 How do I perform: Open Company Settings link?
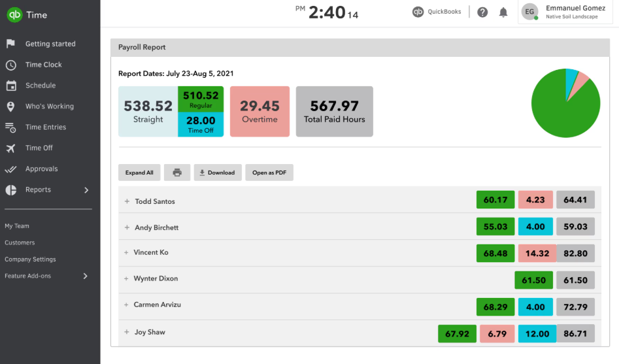pos(31,259)
